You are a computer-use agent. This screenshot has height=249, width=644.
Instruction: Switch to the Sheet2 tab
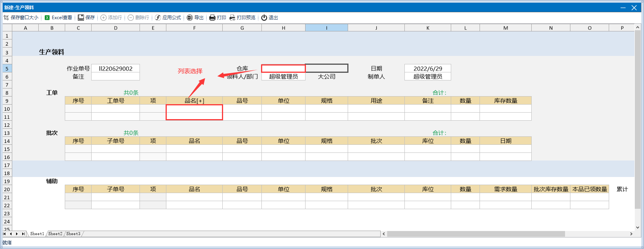pyautogui.click(x=55, y=234)
